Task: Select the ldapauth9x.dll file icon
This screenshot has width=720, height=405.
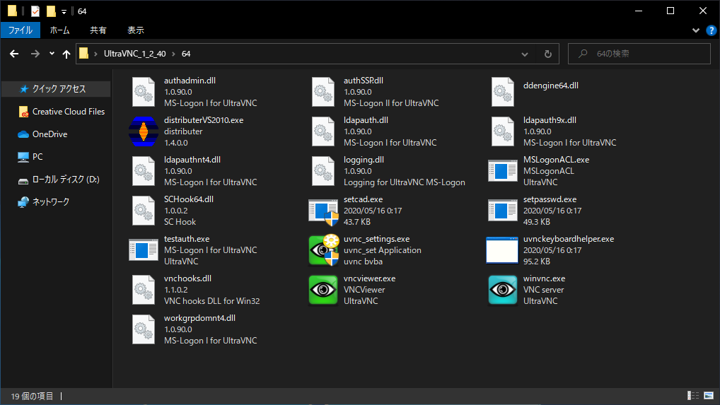Action: [502, 131]
